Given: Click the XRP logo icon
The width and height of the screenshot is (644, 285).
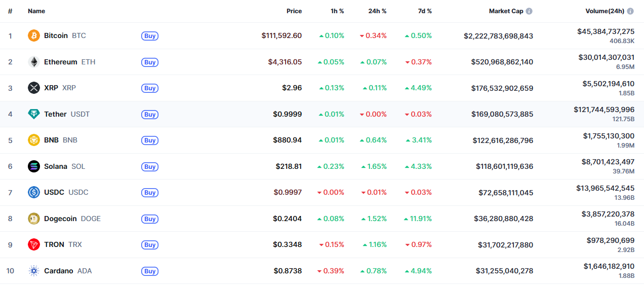Looking at the screenshot, I should (34, 88).
